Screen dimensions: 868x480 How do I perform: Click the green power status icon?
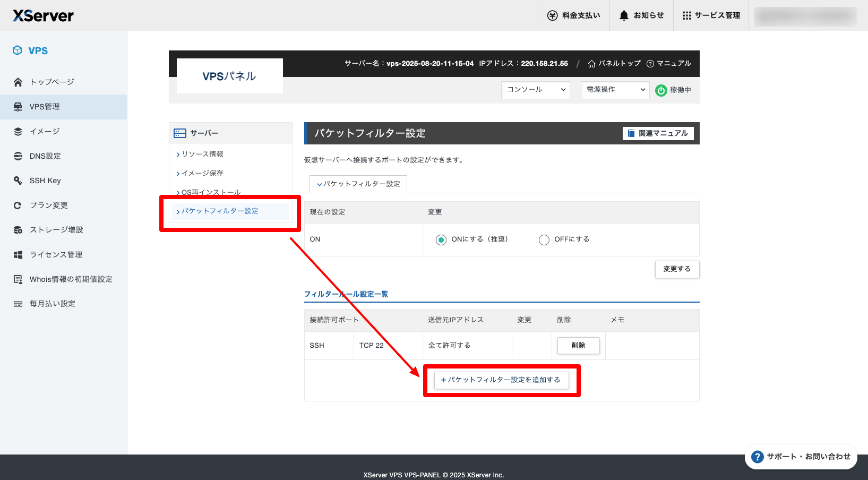[x=661, y=90]
